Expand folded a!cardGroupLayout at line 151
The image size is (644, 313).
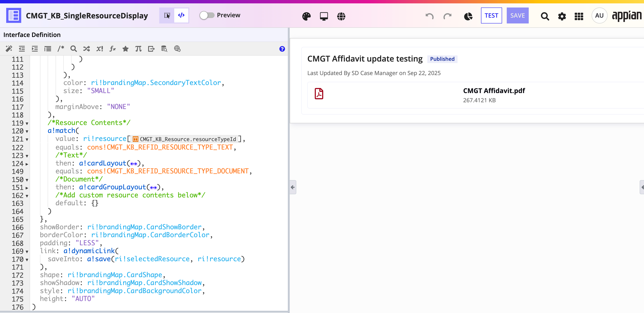tap(27, 188)
